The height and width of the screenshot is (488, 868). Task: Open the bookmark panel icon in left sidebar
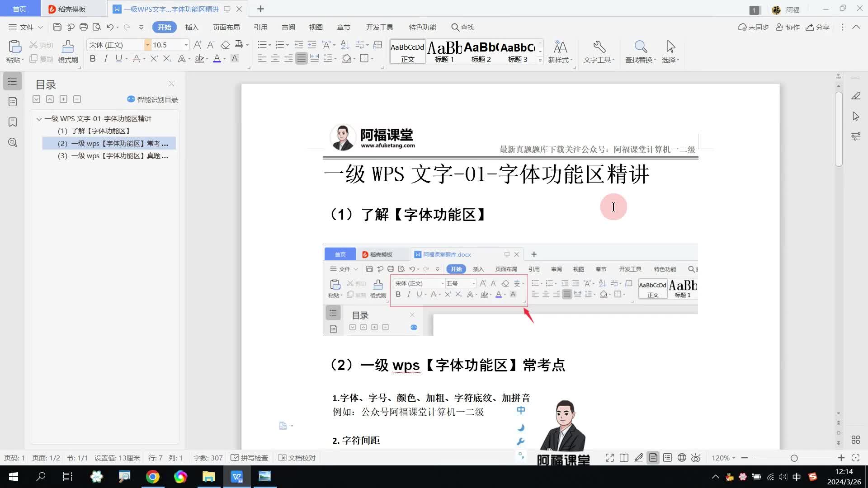[x=13, y=122]
